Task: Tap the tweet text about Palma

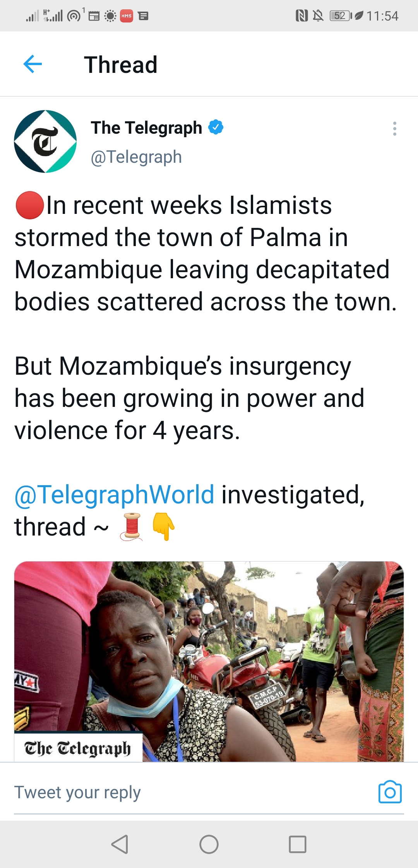Action: 205,253
